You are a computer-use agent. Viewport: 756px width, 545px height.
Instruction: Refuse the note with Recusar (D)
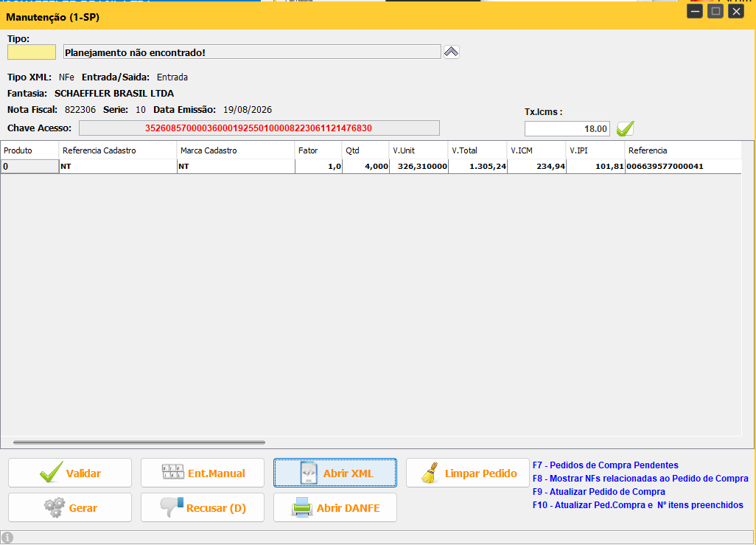point(203,507)
